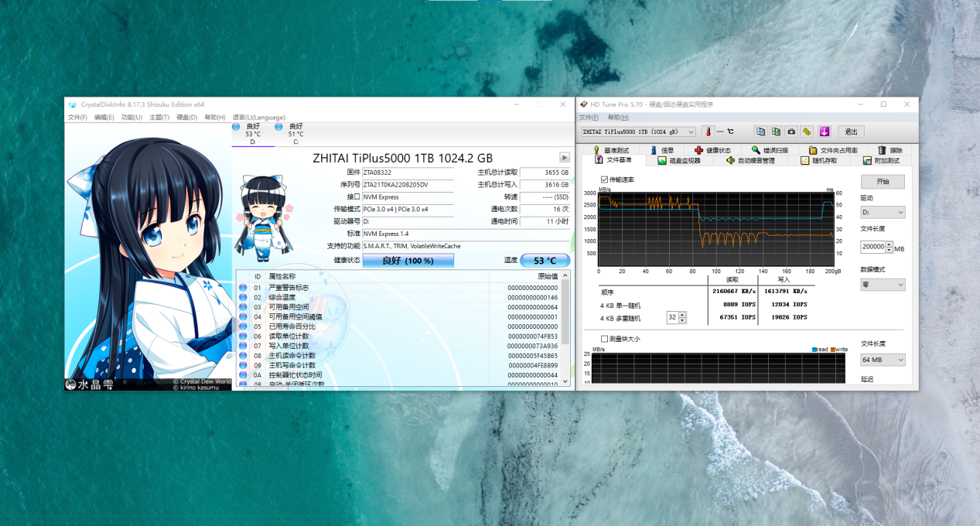Switch to 随机存取 tab in HD Tune
The image size is (980, 526).
(819, 160)
